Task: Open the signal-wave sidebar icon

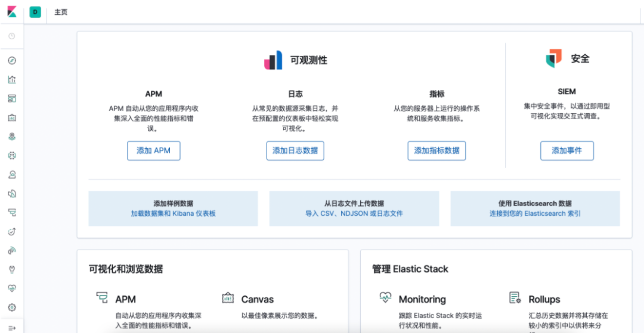Action: [x=12, y=251]
